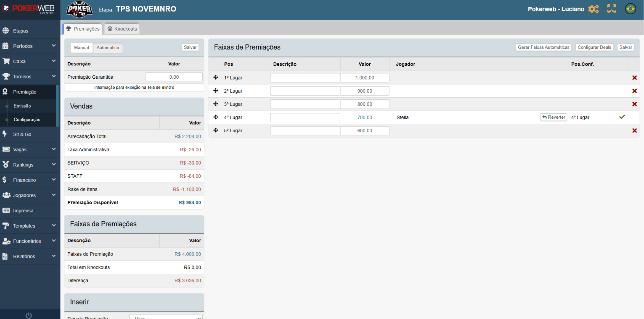This screenshot has width=644, height=319.
Task: Switch prize mode to Automático
Action: 108,48
